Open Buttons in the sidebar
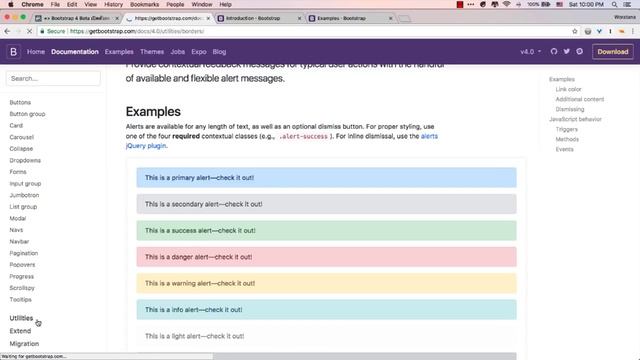The width and height of the screenshot is (640, 360). pos(20,102)
